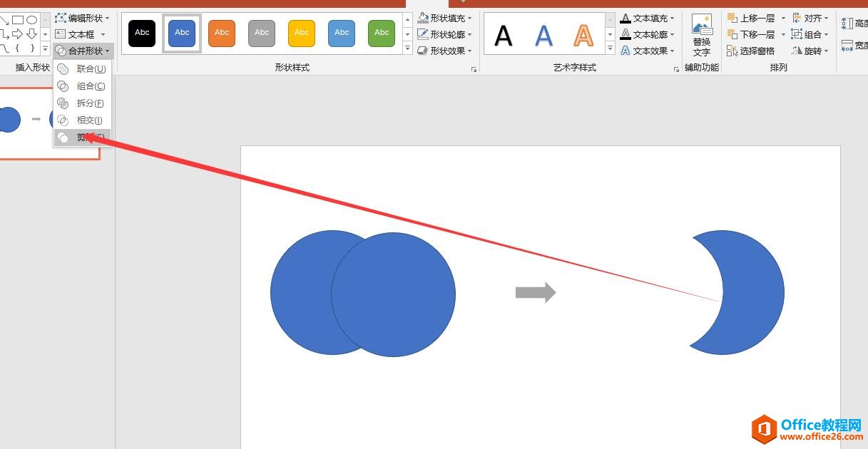The width and height of the screenshot is (868, 449).
Task: Open 文本填充 (Text Fill) dropdown
Action: pos(648,18)
